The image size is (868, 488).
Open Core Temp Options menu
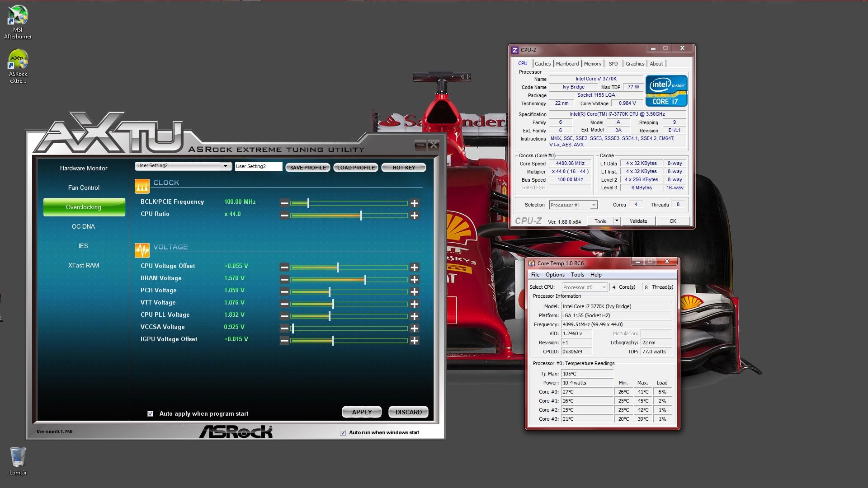point(555,275)
